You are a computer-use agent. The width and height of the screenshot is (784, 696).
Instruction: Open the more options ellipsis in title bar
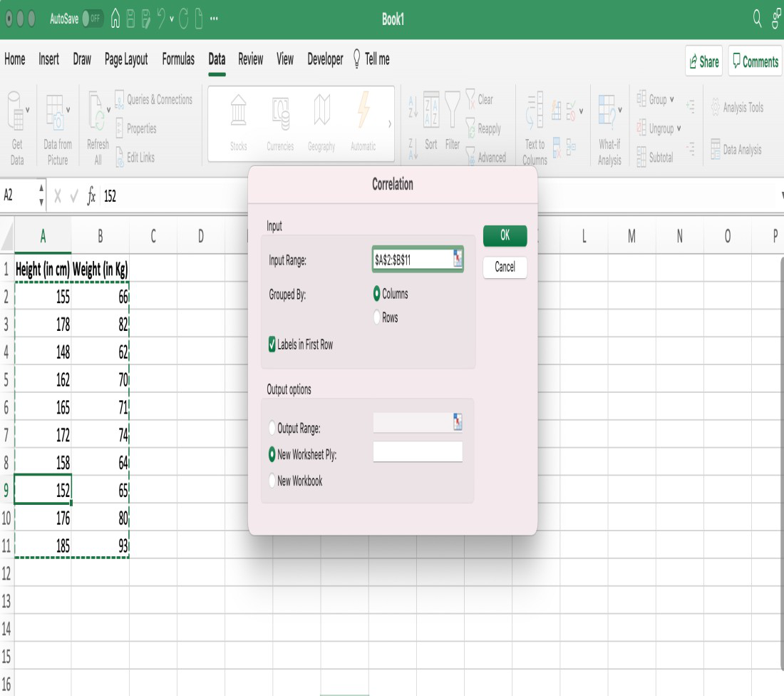pyautogui.click(x=214, y=19)
